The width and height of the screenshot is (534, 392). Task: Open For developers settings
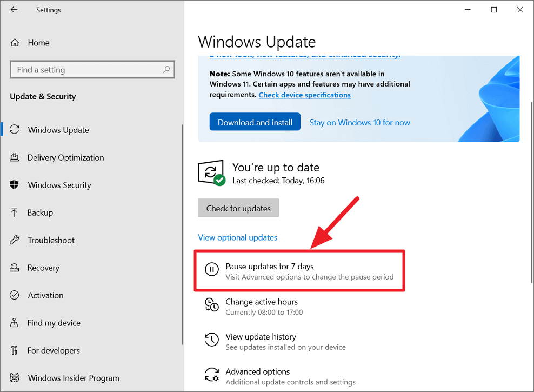click(54, 350)
